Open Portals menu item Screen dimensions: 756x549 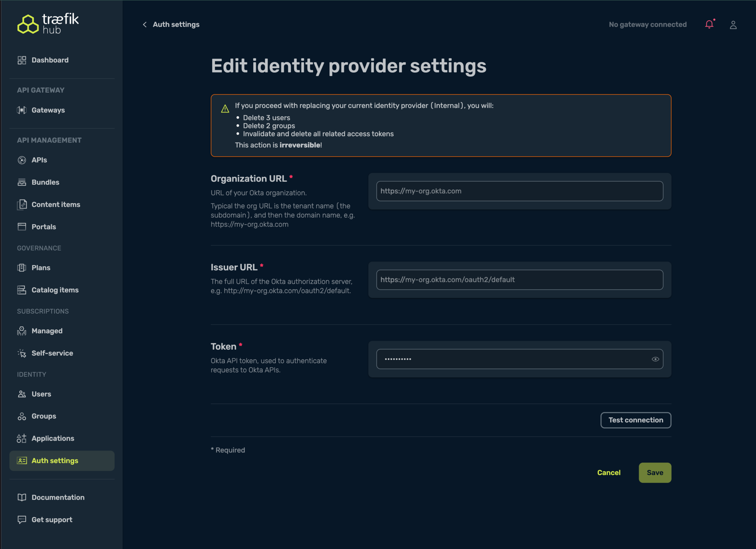pos(62,227)
